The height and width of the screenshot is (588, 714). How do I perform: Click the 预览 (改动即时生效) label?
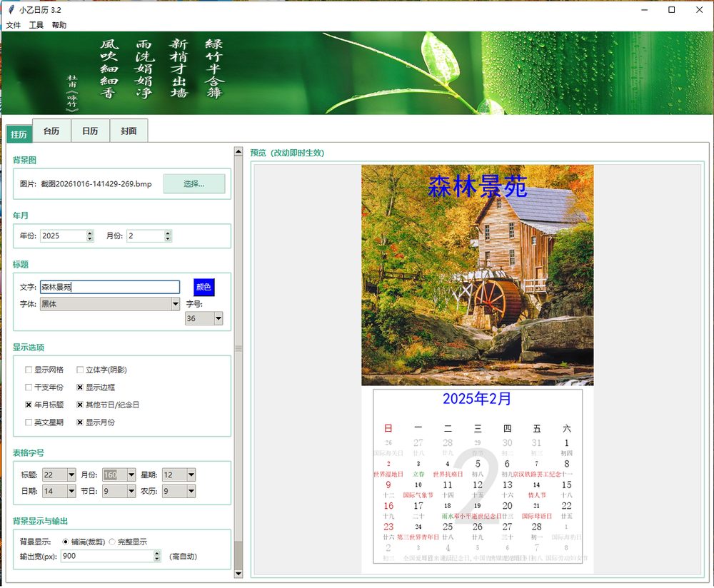click(x=287, y=153)
